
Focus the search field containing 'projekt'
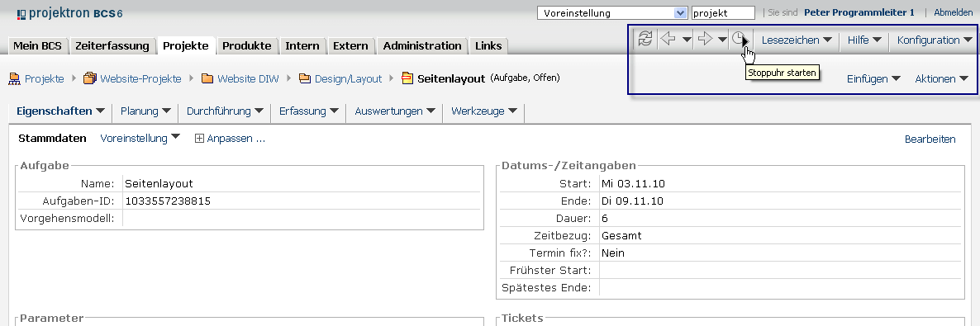(x=723, y=13)
